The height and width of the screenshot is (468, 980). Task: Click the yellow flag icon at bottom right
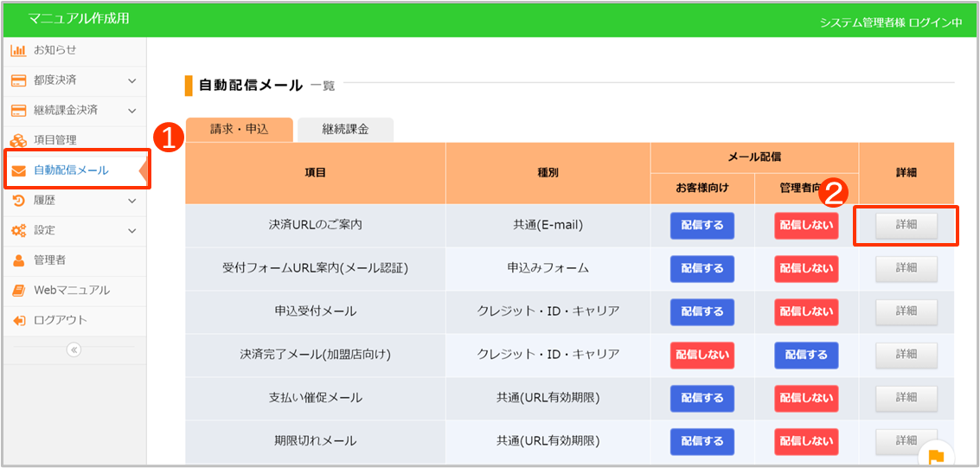click(936, 458)
